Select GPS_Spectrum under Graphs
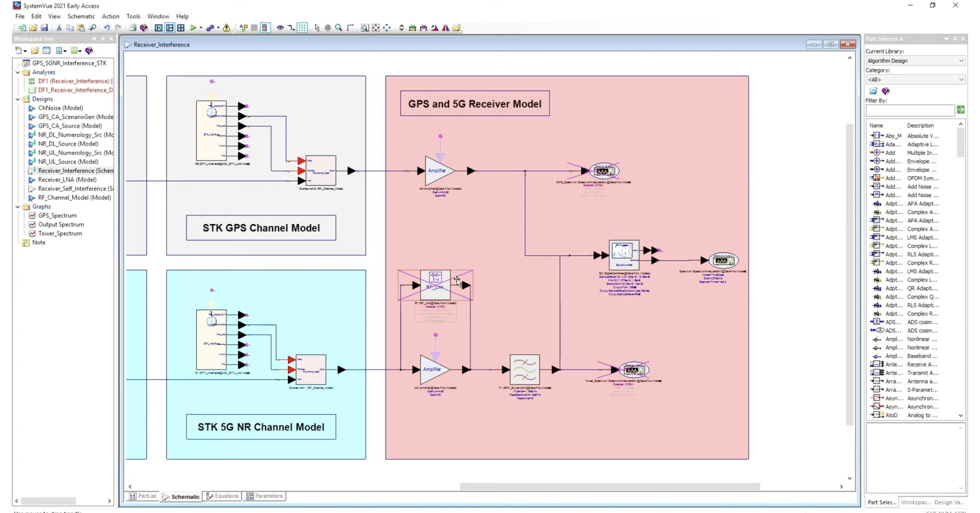 [x=57, y=215]
